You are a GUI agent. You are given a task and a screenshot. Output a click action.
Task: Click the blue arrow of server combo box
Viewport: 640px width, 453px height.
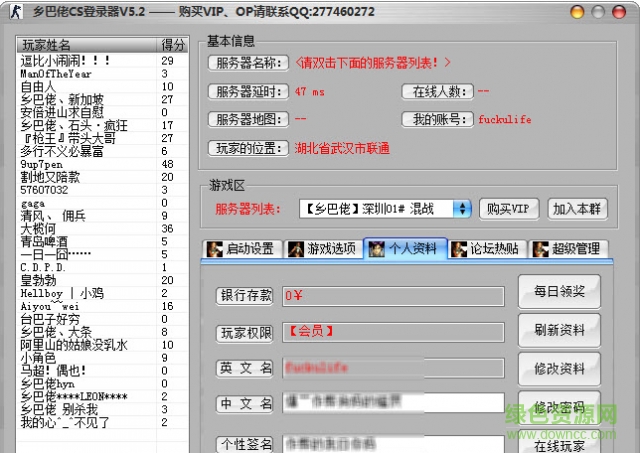pyautogui.click(x=462, y=209)
